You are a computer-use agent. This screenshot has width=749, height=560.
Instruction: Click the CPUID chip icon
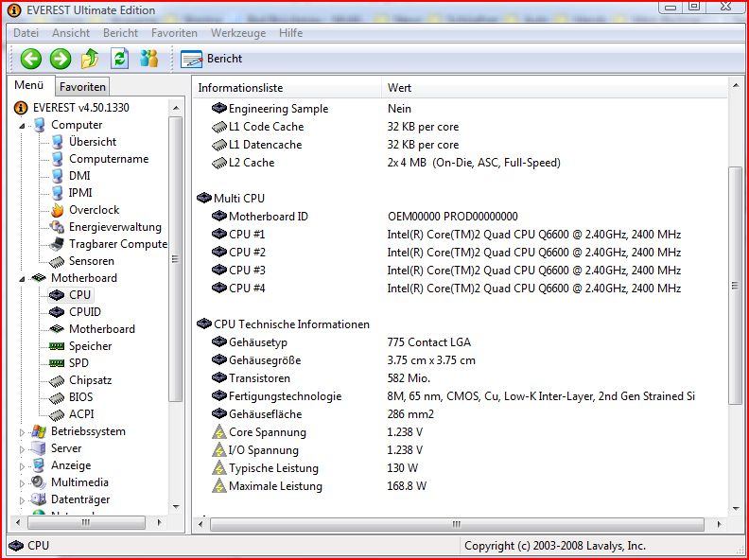(x=57, y=312)
